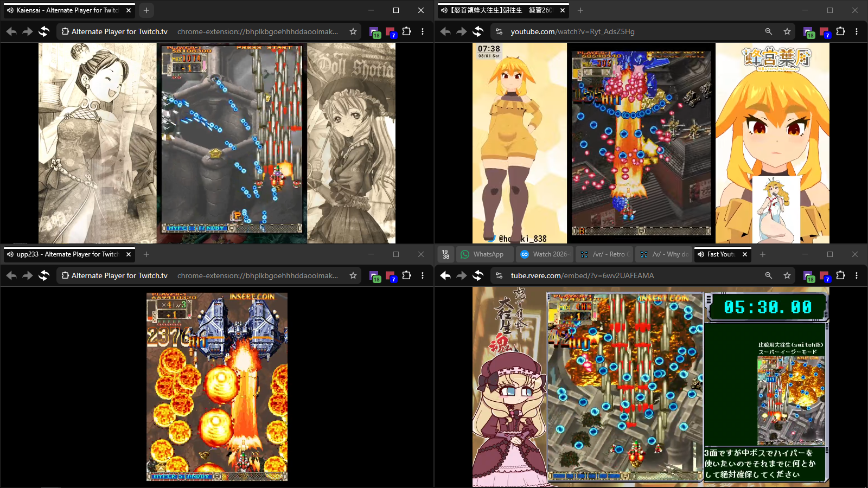View site information for tube.rvere.com

click(x=499, y=275)
